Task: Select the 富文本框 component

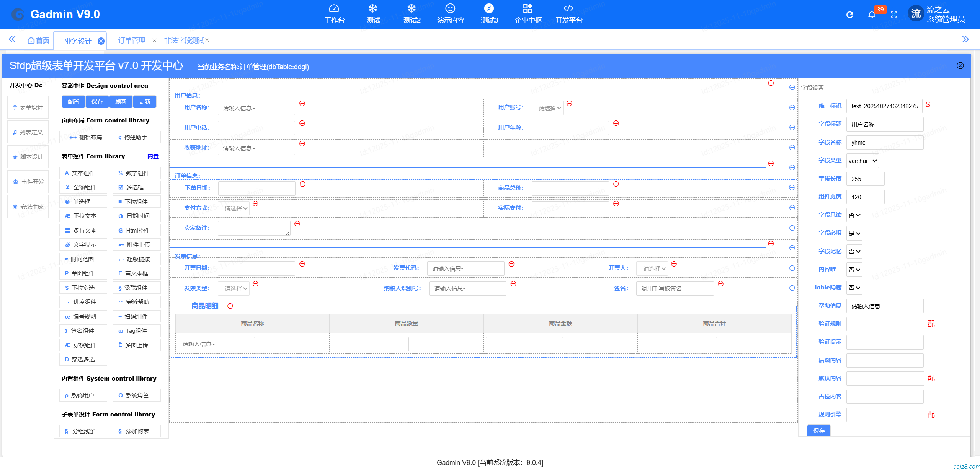Action: point(136,273)
